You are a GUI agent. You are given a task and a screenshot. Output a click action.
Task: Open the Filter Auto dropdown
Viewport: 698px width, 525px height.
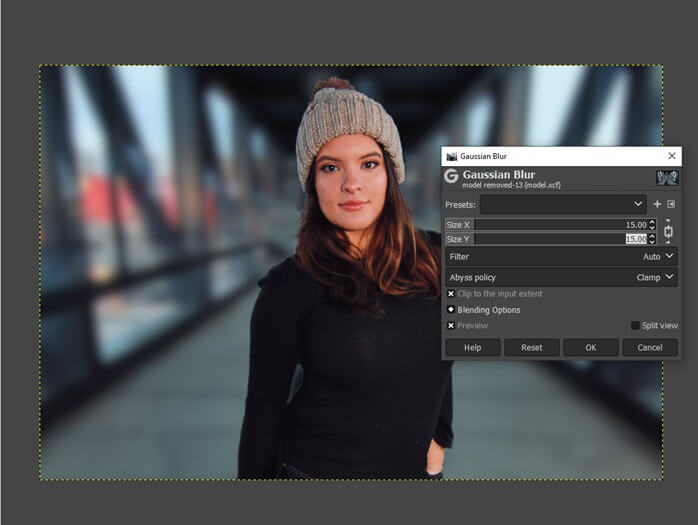click(562, 257)
